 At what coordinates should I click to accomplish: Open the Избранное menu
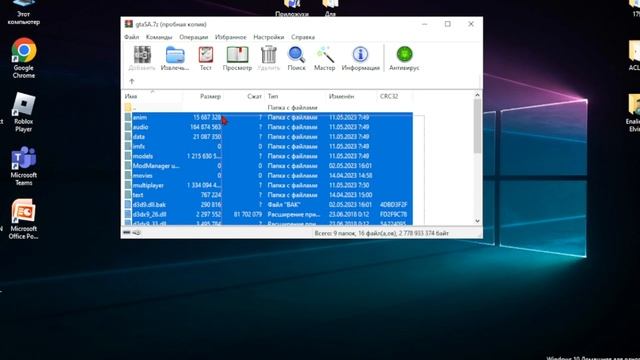231,37
